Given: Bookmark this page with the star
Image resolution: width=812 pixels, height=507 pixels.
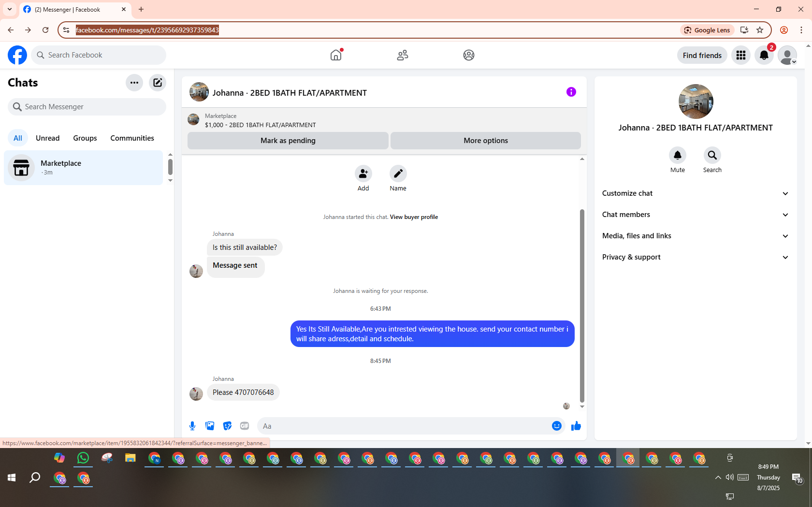Looking at the screenshot, I should [760, 30].
